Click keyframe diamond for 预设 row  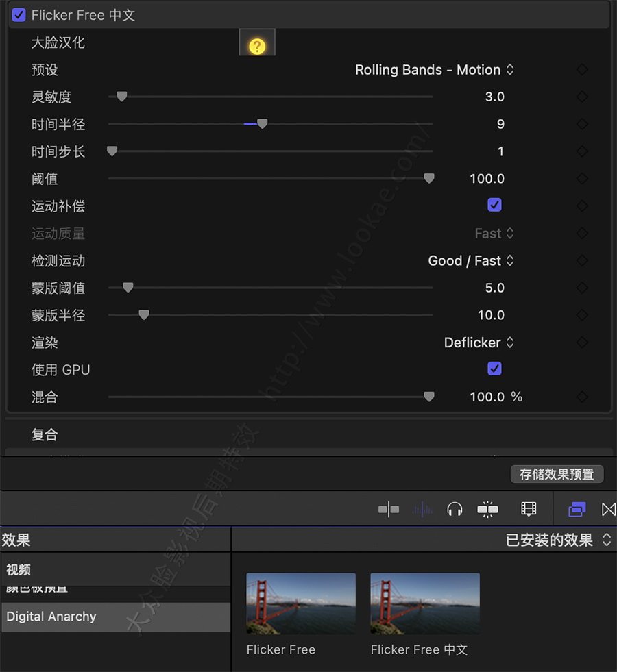(x=582, y=69)
